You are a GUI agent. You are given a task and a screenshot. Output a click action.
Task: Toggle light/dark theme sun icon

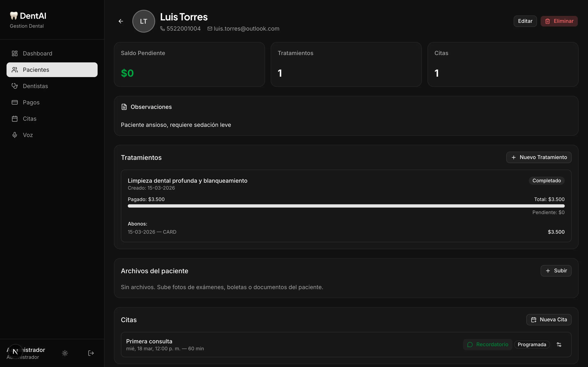point(65,353)
